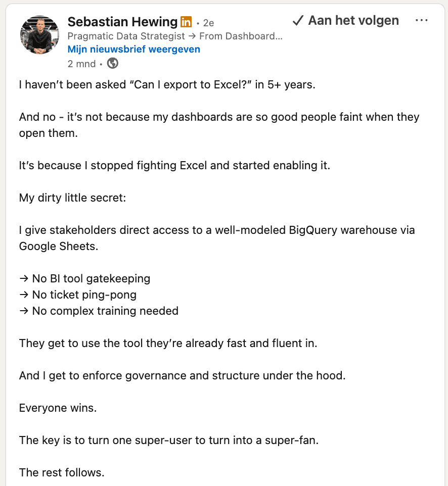
Task: Click the checkmark icon beside following label
Action: pyautogui.click(x=298, y=21)
